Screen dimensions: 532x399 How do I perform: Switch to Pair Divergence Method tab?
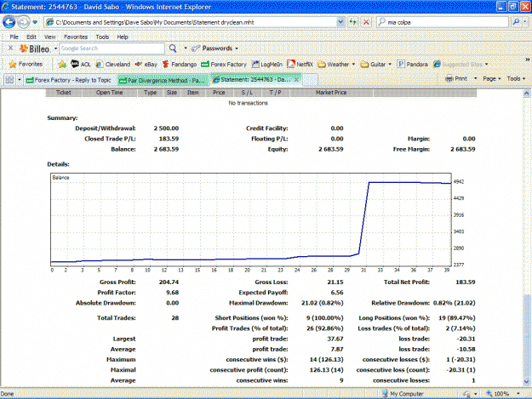tap(163, 80)
